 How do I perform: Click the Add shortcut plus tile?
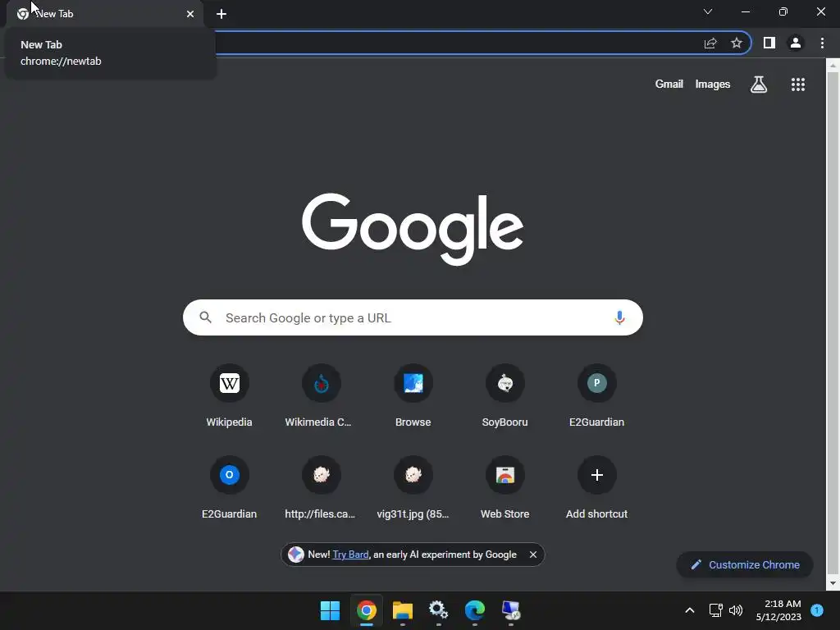tap(597, 475)
